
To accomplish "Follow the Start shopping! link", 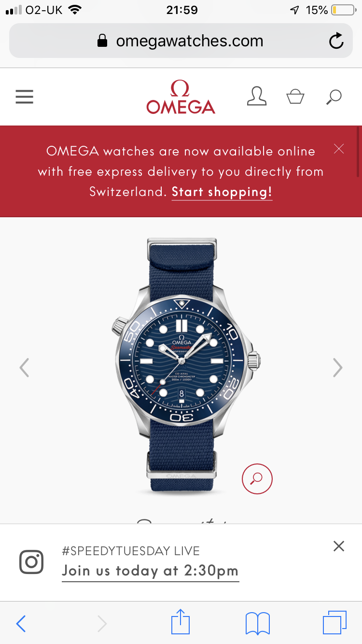I will pos(222,192).
